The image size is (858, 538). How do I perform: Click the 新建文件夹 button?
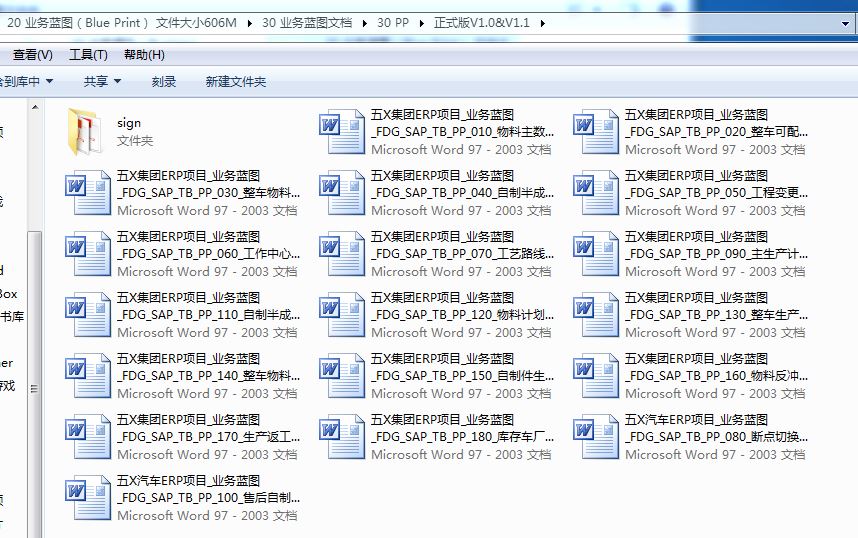(236, 82)
